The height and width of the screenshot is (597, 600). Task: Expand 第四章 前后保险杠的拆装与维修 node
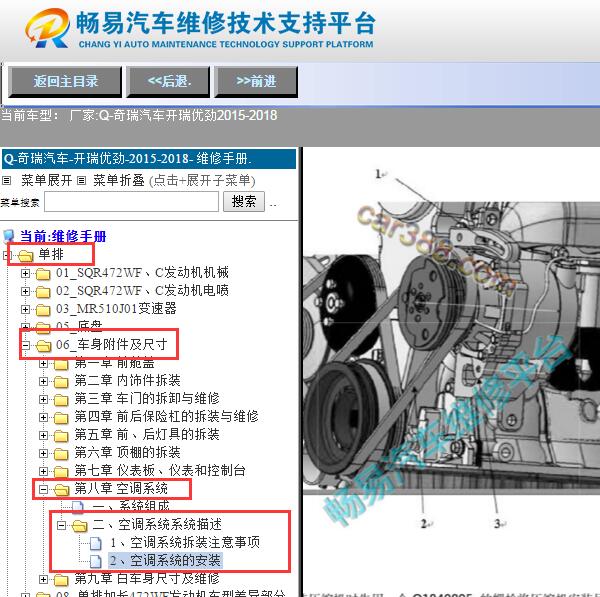coord(43,417)
